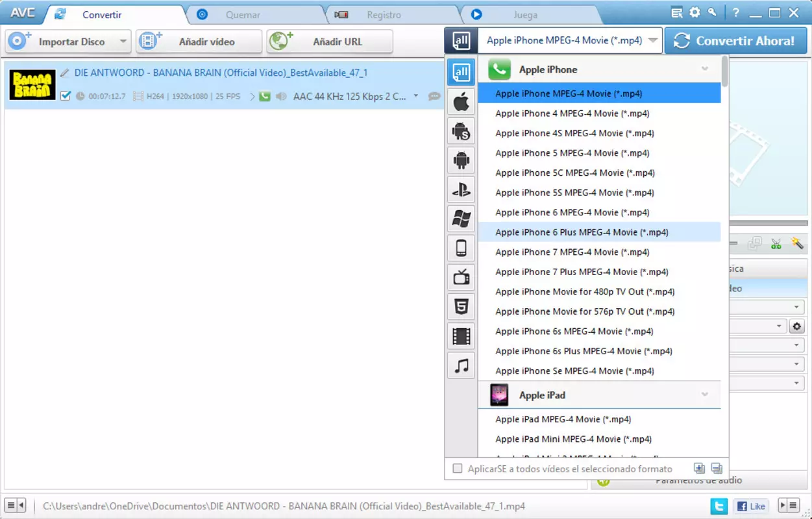Switch to the Convertir tab
Viewport: 812px width, 519px height.
(x=102, y=14)
